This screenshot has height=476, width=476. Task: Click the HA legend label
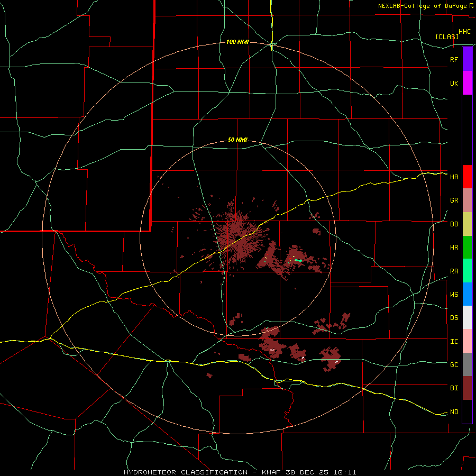point(454,177)
